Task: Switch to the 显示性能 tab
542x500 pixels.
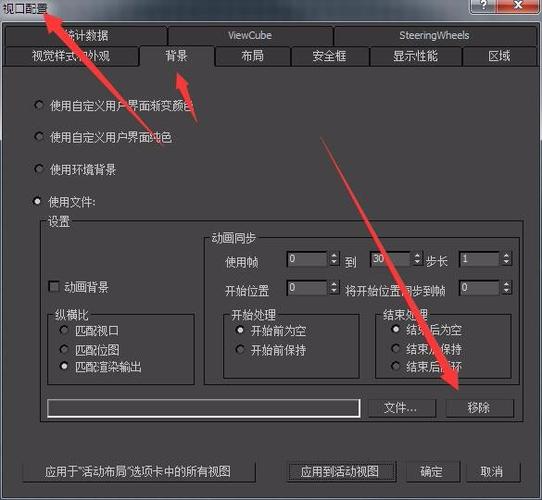Action: point(415,56)
